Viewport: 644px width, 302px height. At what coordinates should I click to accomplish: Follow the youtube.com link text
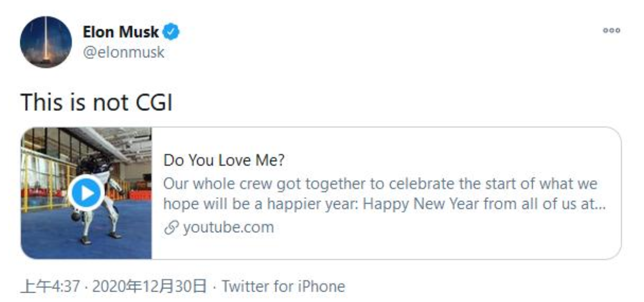pyautogui.click(x=228, y=228)
